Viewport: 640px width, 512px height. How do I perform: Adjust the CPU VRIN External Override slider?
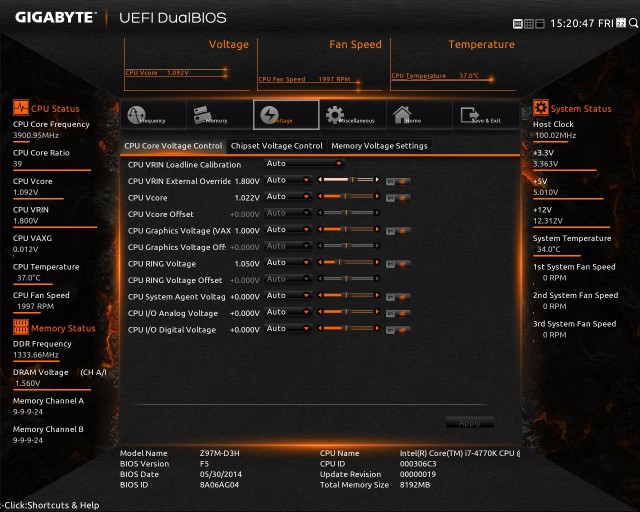(349, 180)
